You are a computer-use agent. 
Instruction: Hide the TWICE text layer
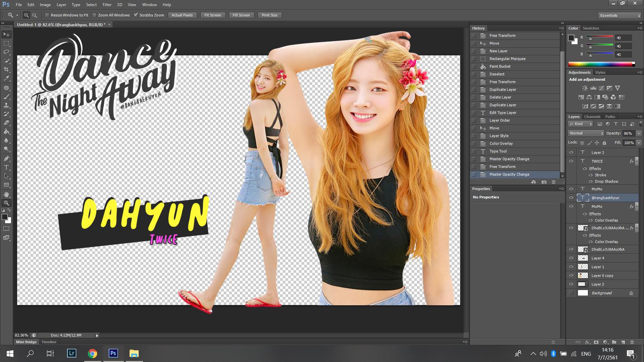tap(571, 161)
